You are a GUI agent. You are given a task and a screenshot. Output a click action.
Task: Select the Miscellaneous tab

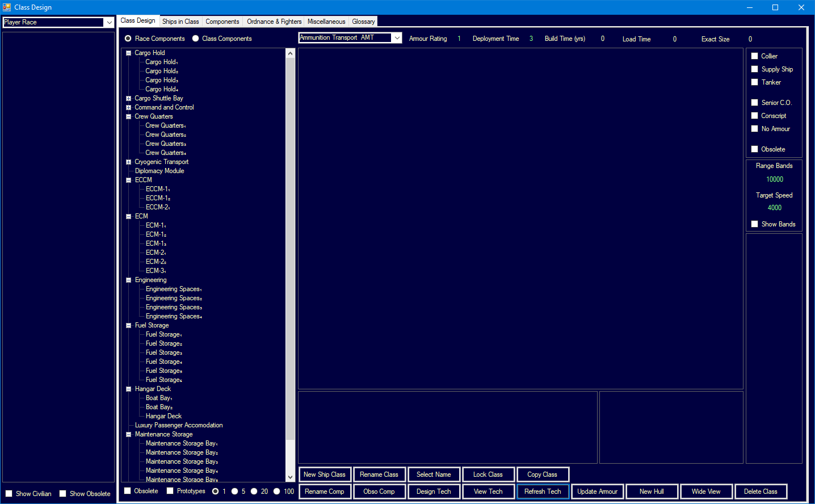click(x=326, y=22)
